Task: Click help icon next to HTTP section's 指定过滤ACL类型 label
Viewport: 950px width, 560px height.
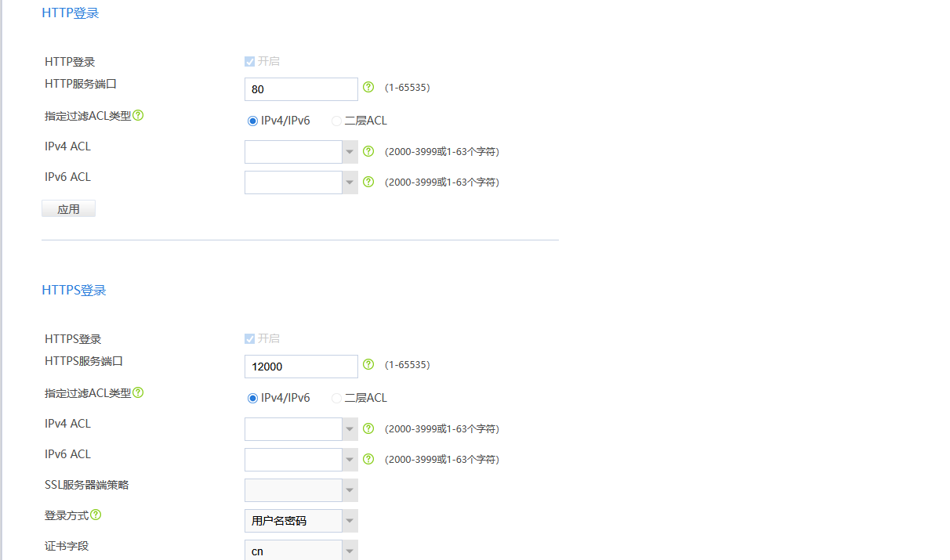Action: click(138, 115)
